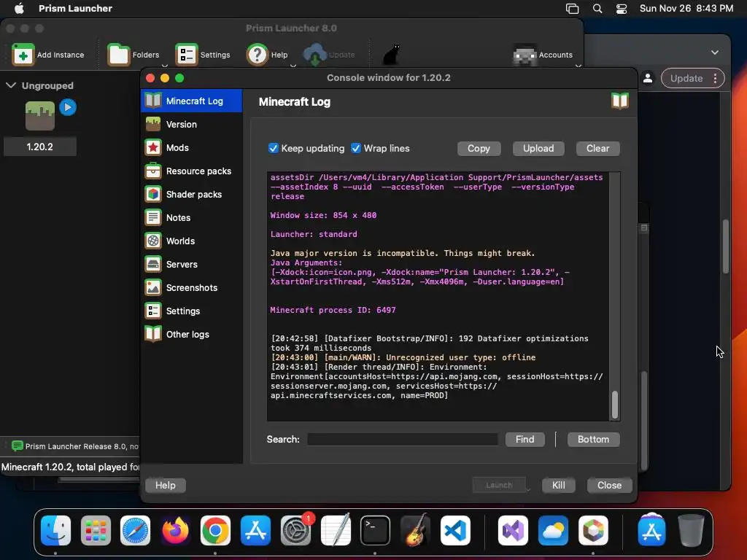
Task: Open Visual Studio Code from the dock
Action: (x=455, y=530)
